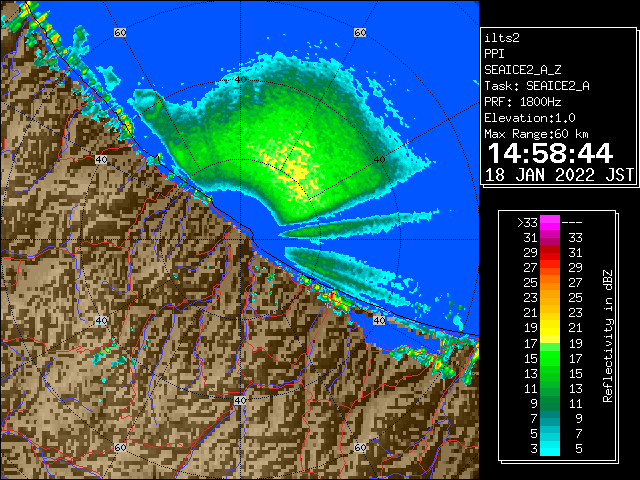Click the 40 km ring label south of radar
Screen dimensions: 640x480
tap(240, 400)
